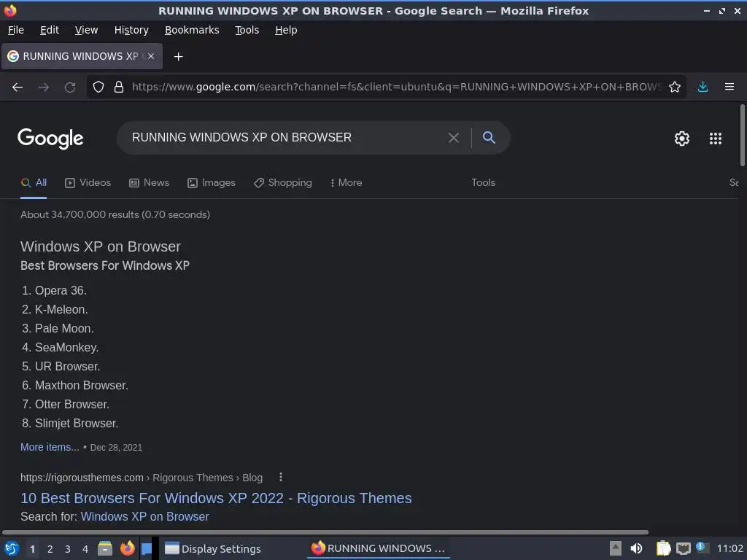Go to the Google logo homepage

[x=50, y=139]
